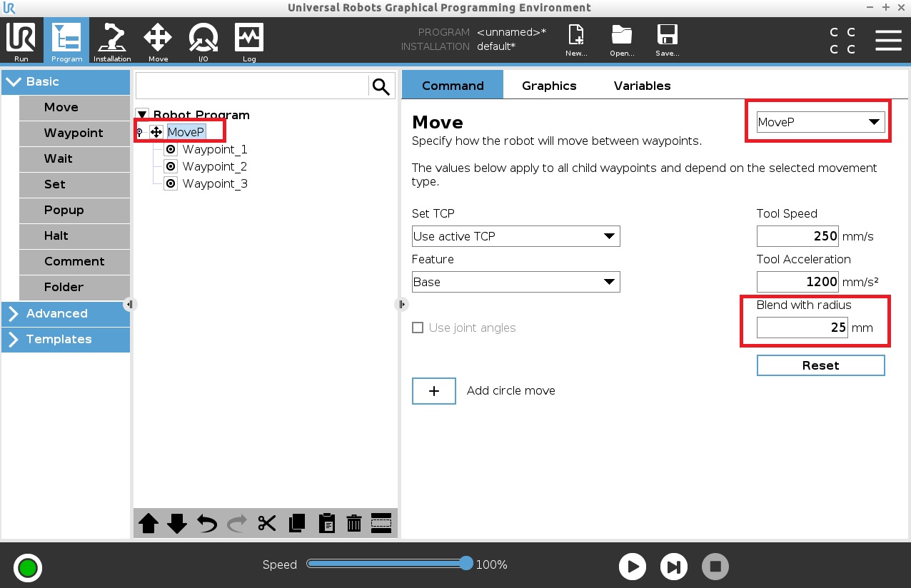Suppress the selected program node
This screenshot has width=911, height=588.
(381, 524)
